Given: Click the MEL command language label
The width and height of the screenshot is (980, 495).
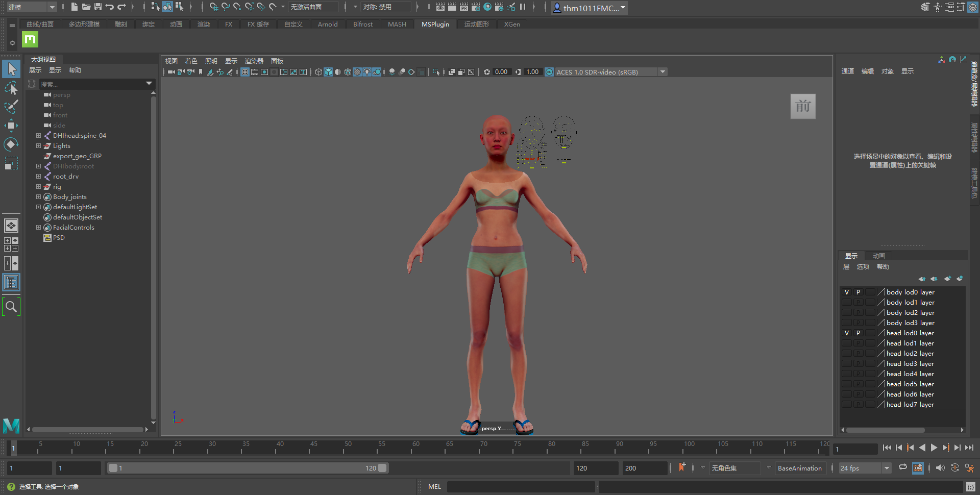Looking at the screenshot, I should coord(434,487).
